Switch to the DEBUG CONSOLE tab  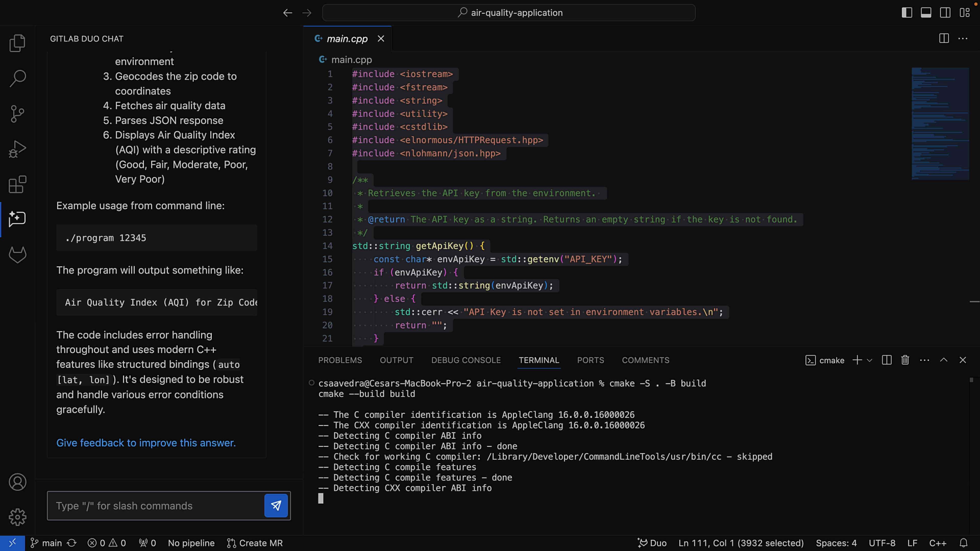466,360
